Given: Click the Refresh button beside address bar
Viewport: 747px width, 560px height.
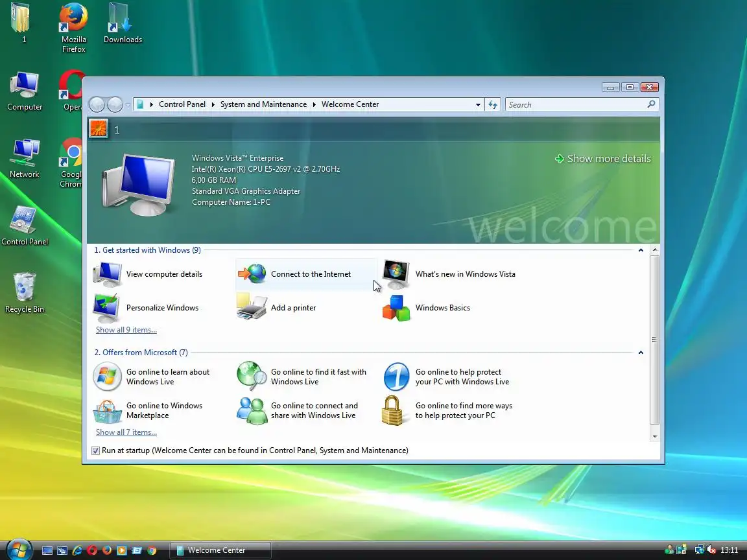Looking at the screenshot, I should (x=493, y=105).
